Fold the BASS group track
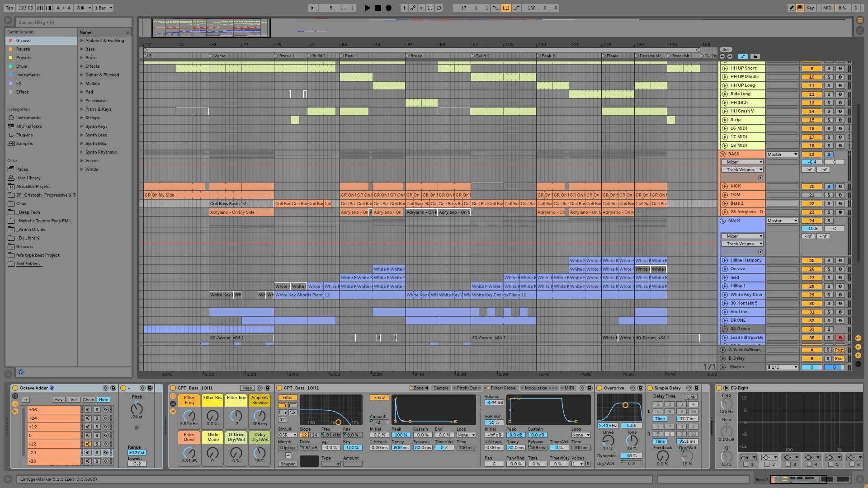This screenshot has height=488, width=868. coord(723,154)
